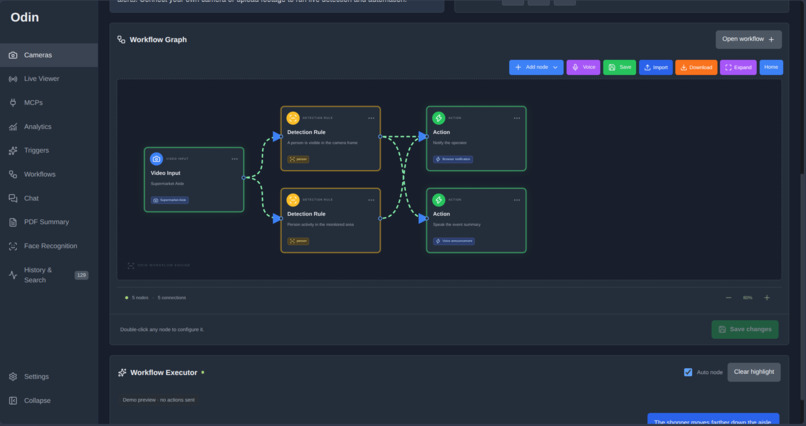This screenshot has width=806, height=426.
Task: Click 'A person is visible in the camera frame' text
Action: (x=322, y=143)
